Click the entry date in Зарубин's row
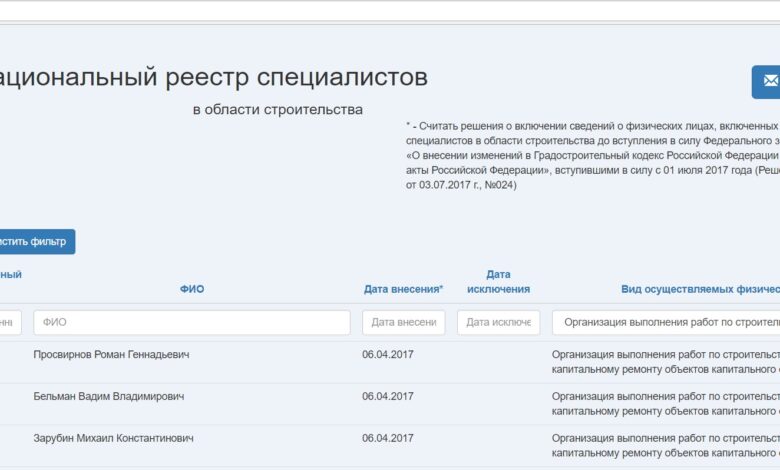 pos(388,439)
